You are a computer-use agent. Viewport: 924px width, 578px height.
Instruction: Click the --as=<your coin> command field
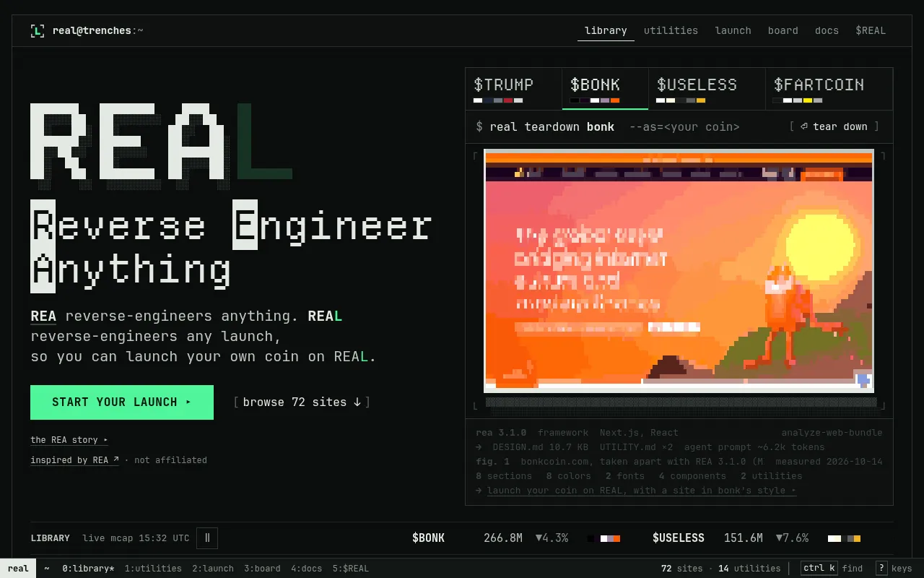tap(684, 127)
